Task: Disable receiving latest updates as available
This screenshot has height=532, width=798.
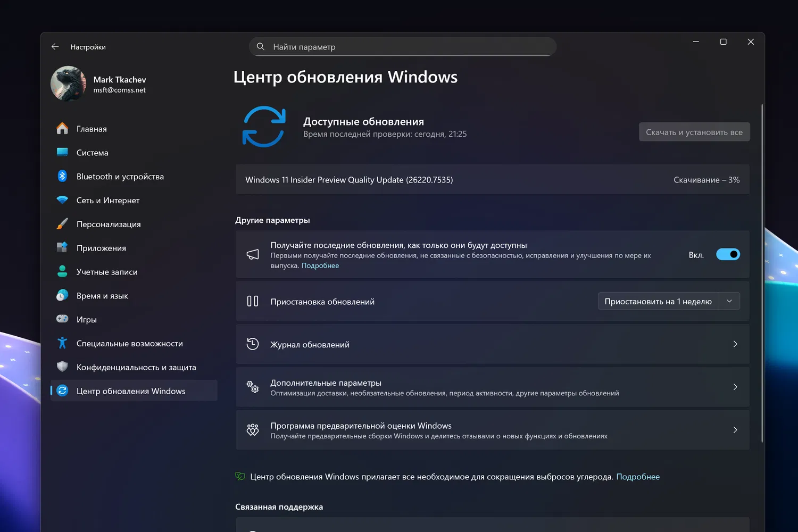Action: point(728,254)
